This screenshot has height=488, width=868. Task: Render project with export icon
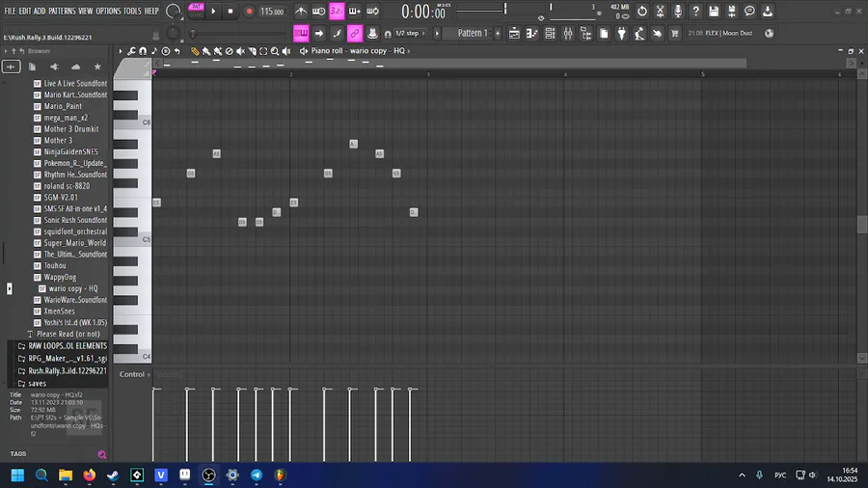731,11
